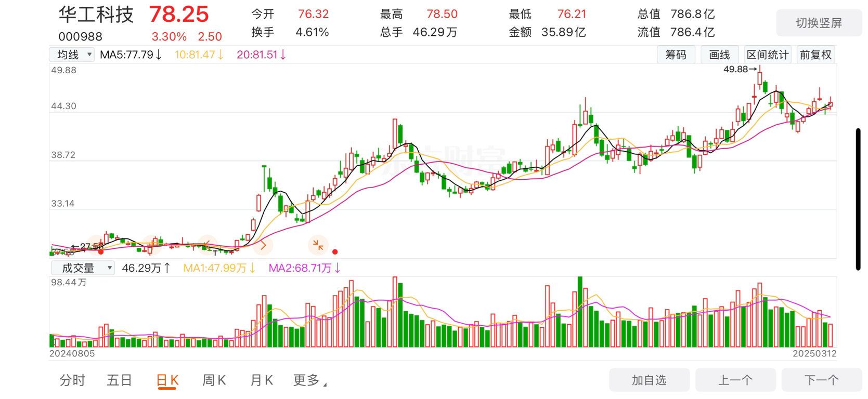Viewport: 868px width, 399px height.
Task: Click the start date 20240805
Action: (72, 354)
